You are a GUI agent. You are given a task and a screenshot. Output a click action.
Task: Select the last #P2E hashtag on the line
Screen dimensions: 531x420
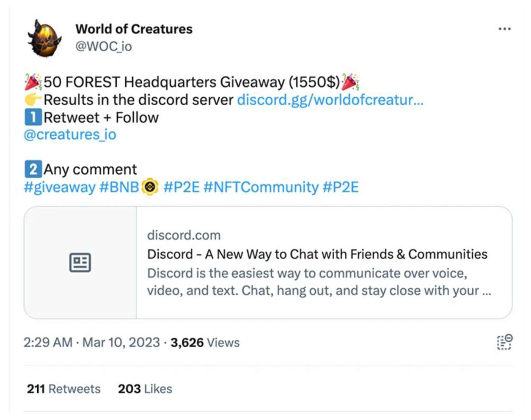click(341, 187)
